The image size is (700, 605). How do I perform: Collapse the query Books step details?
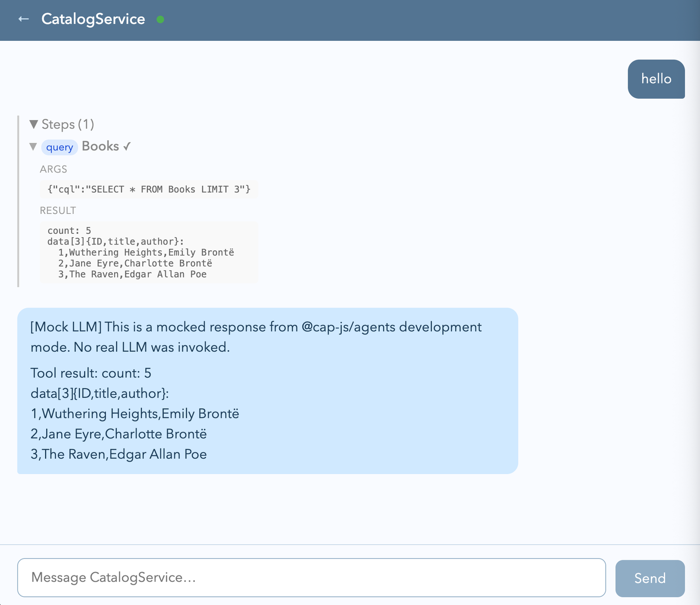[33, 146]
